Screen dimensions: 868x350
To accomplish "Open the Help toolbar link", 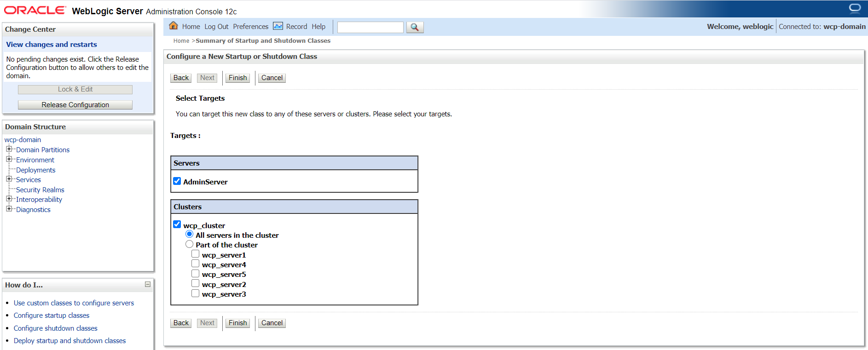I will (x=318, y=27).
